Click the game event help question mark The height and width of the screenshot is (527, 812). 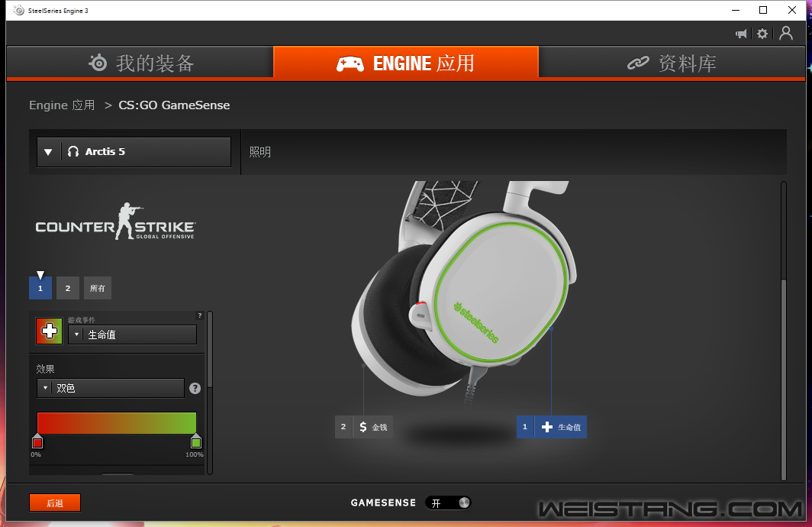[200, 315]
